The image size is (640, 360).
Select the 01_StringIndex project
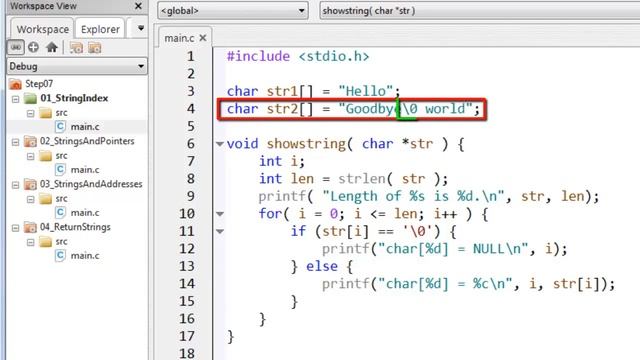coord(74,98)
